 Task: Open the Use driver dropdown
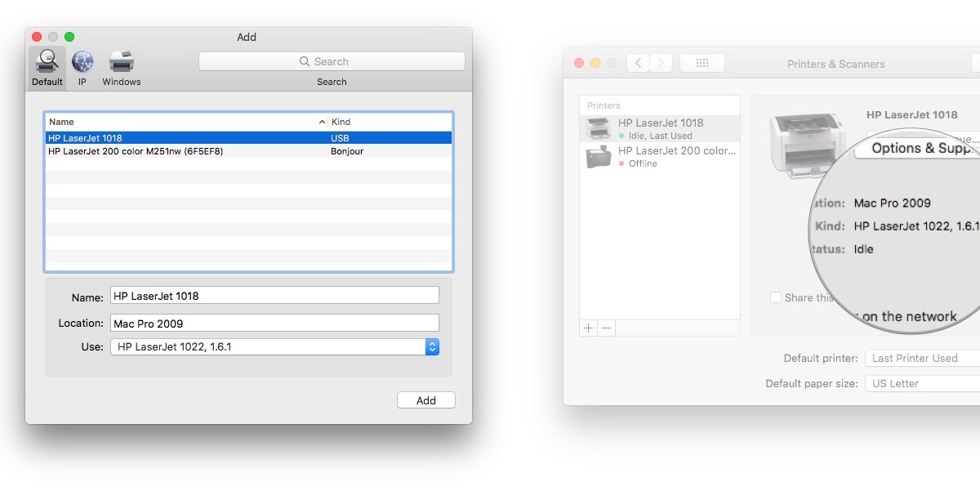[274, 347]
